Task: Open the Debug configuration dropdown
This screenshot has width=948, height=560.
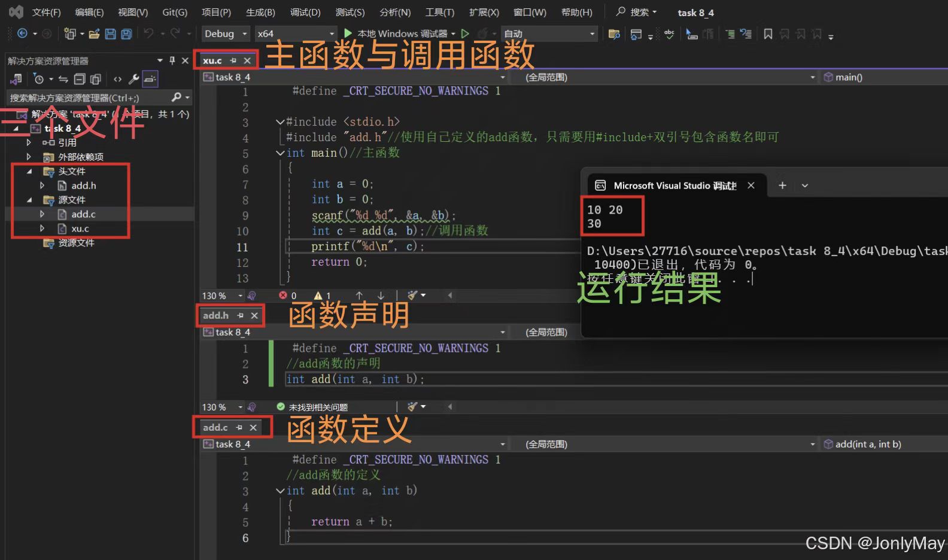Action: (x=226, y=34)
